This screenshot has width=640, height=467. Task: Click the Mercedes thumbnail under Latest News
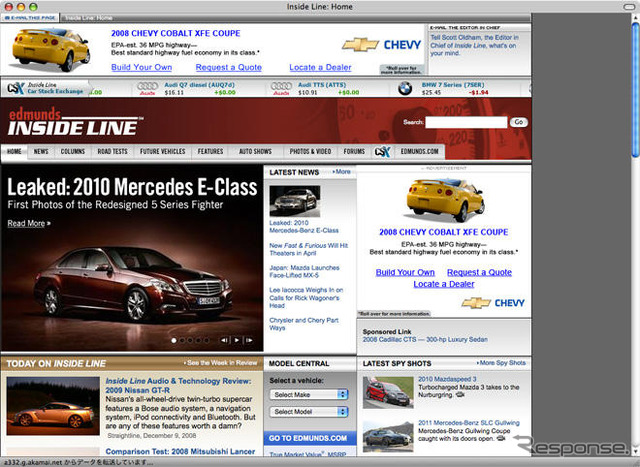point(295,201)
